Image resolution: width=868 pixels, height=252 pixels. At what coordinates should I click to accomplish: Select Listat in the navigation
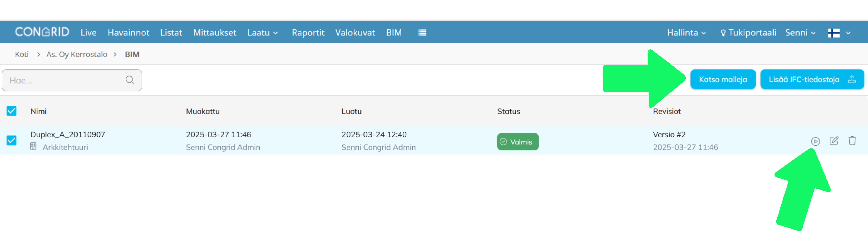pyautogui.click(x=171, y=33)
